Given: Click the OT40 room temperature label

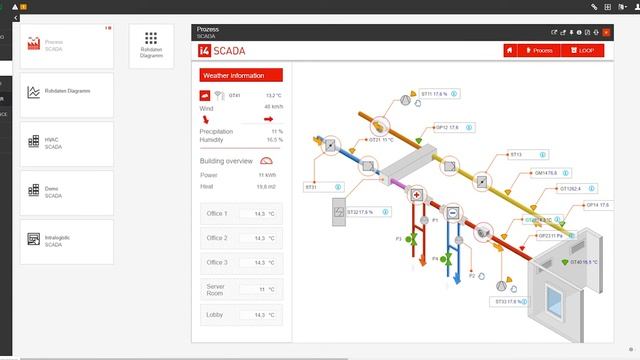Looking at the screenshot, I should click(584, 262).
